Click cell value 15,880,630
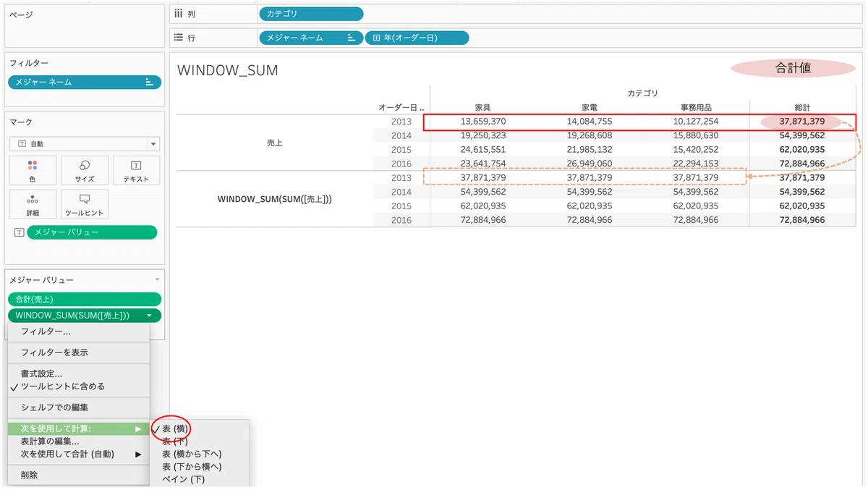Screen dimensions: 868x490 696,135
